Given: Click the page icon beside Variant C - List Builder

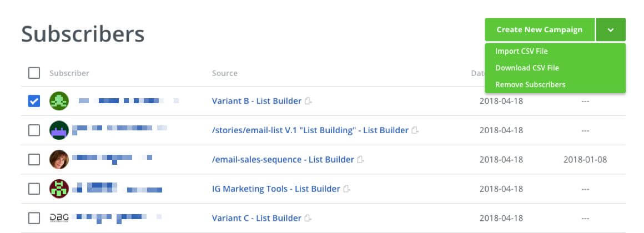Looking at the screenshot, I should (x=308, y=218).
